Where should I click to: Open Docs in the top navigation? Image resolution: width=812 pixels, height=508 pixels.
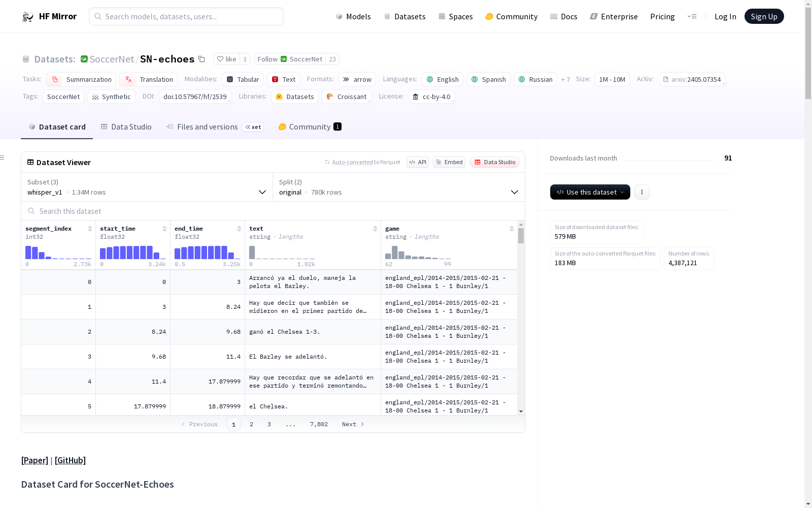pos(564,16)
